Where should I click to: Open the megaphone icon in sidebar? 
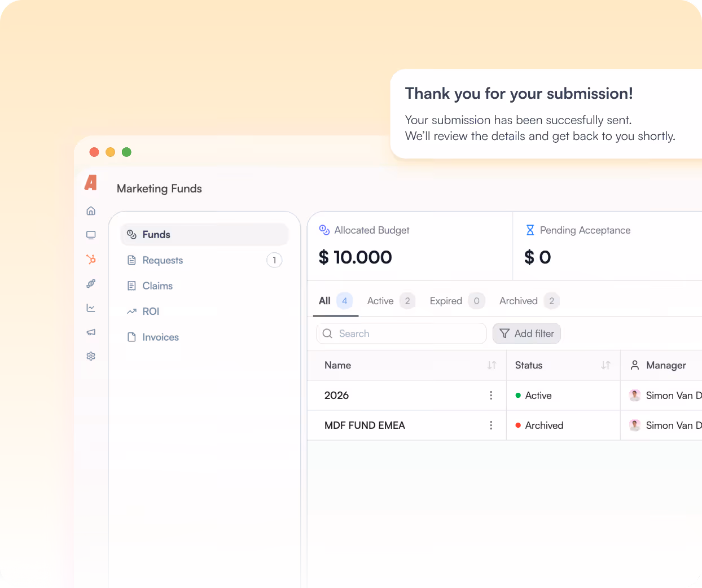click(x=91, y=332)
